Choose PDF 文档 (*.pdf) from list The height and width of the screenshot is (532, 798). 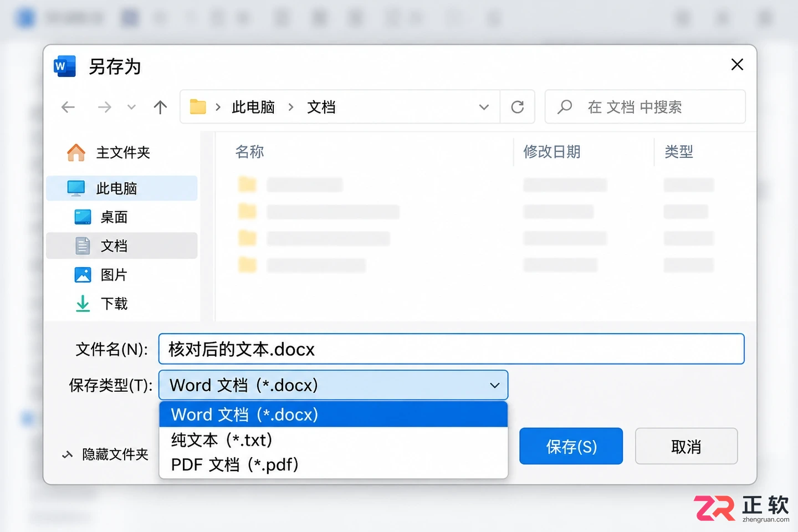point(334,464)
